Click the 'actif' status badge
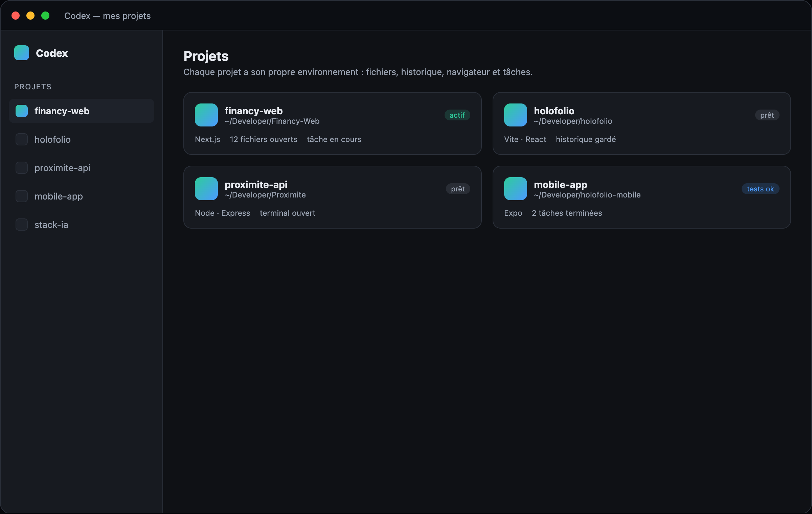Viewport: 812px width, 514px height. click(457, 115)
